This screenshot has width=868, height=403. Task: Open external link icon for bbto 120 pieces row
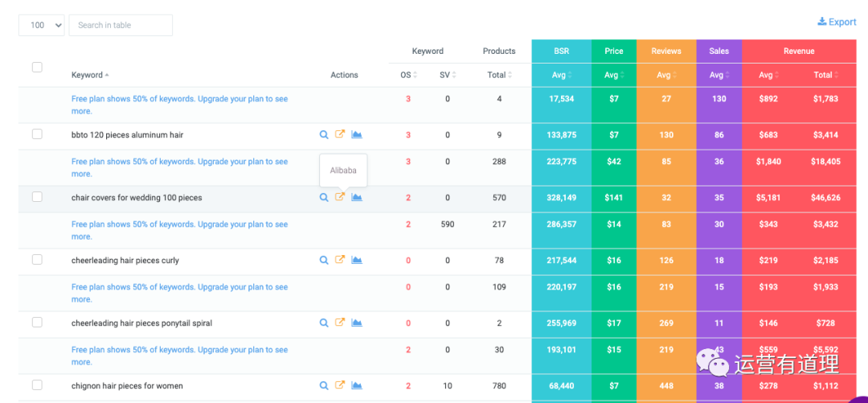pyautogui.click(x=340, y=135)
